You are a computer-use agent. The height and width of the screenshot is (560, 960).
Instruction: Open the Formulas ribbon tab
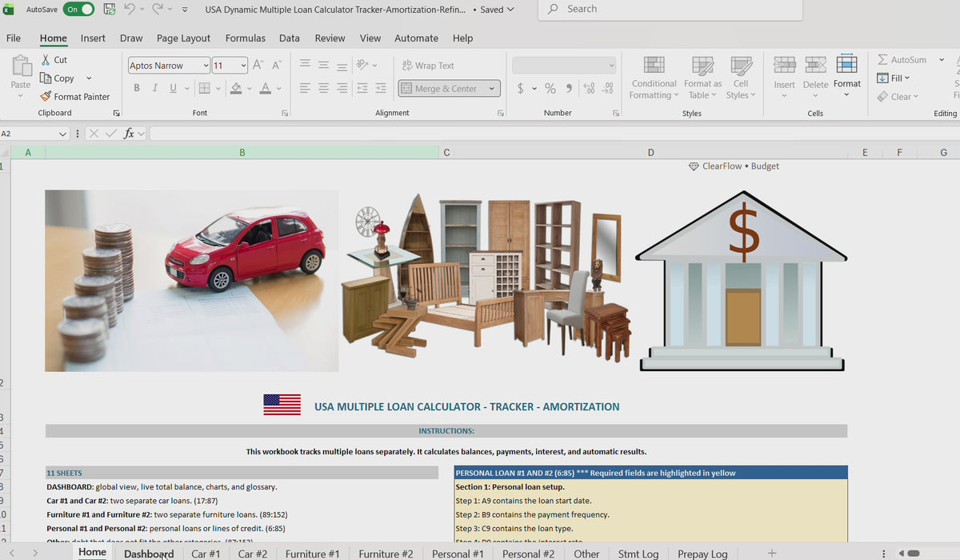tap(246, 38)
